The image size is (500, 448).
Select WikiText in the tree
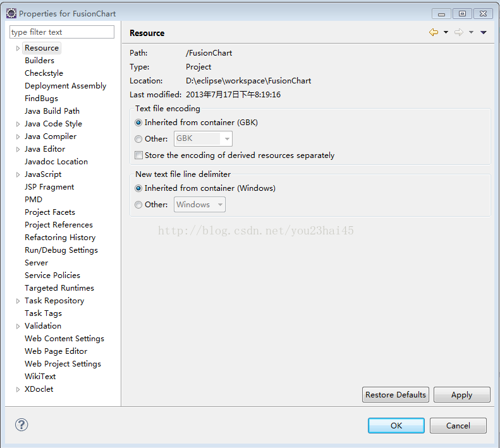click(40, 377)
